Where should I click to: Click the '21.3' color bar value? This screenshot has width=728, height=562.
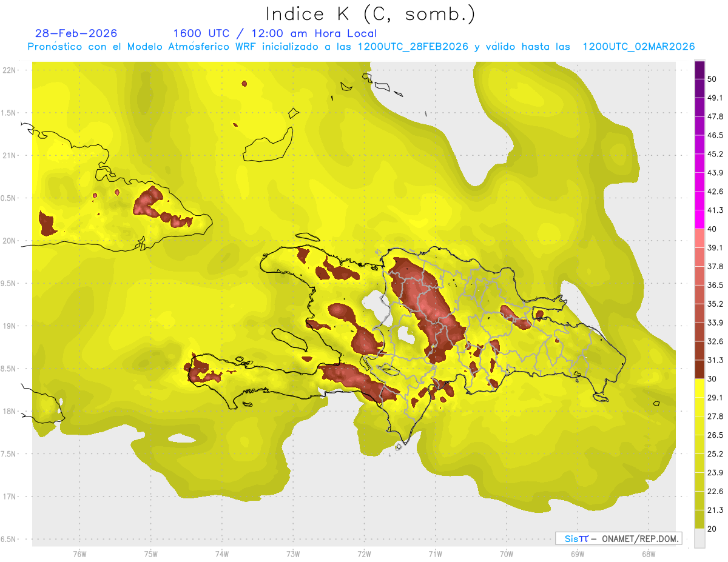715,510
